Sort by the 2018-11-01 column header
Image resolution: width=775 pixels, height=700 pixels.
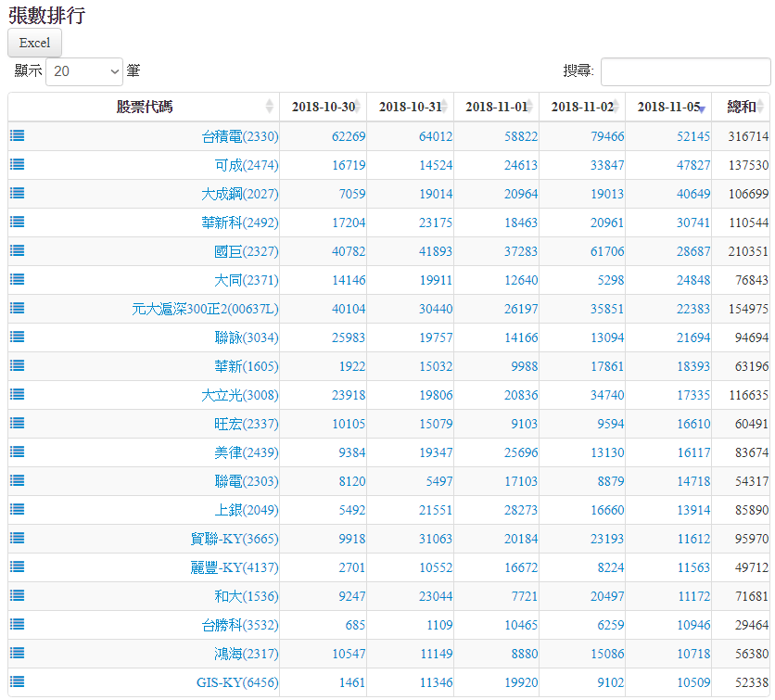(x=496, y=107)
